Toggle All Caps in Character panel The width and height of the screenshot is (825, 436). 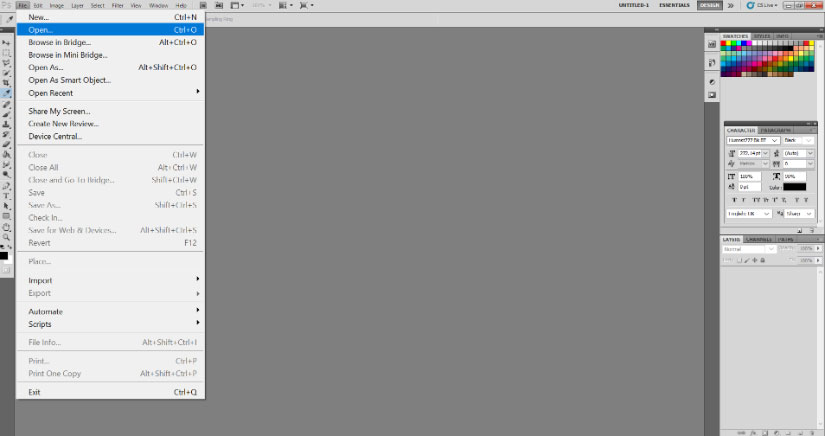pos(757,200)
